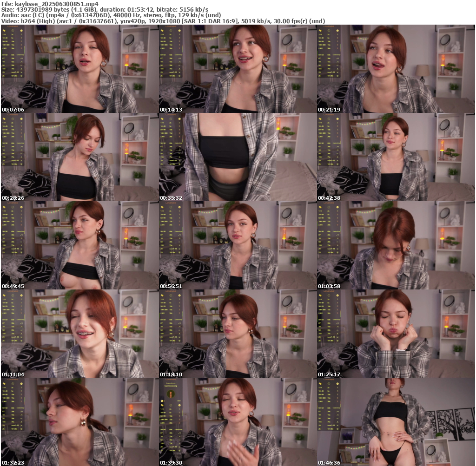Open the frame thumbnail stamped 00:56:51
This screenshot has width=476, height=466.
[238, 245]
